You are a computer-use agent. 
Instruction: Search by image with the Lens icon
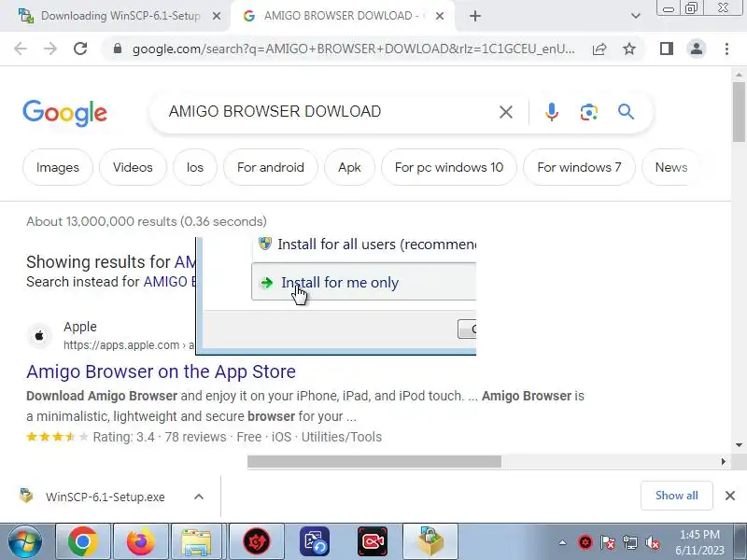[x=589, y=112]
